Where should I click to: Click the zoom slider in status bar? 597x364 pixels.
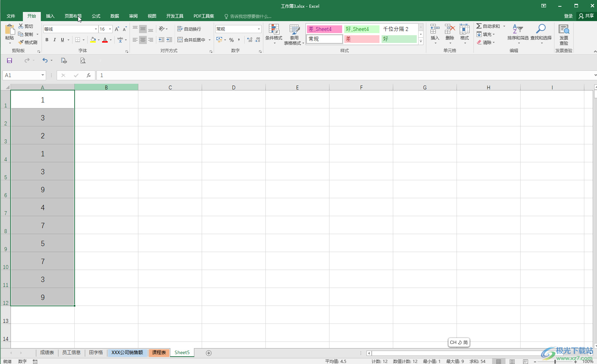[555, 362]
